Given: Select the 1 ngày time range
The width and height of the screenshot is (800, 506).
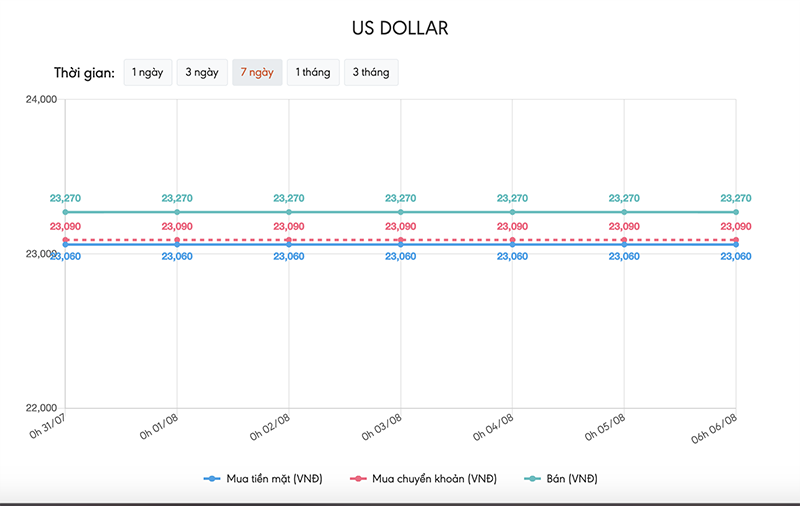Looking at the screenshot, I should pyautogui.click(x=148, y=73).
